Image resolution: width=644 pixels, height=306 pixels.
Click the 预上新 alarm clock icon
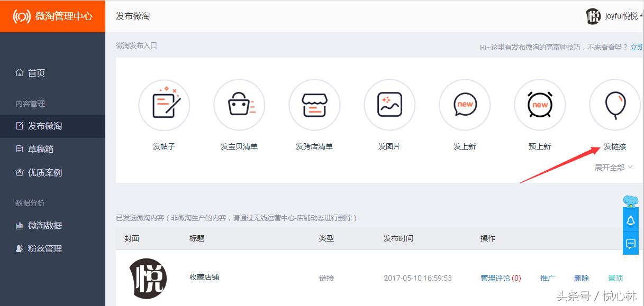(540, 105)
